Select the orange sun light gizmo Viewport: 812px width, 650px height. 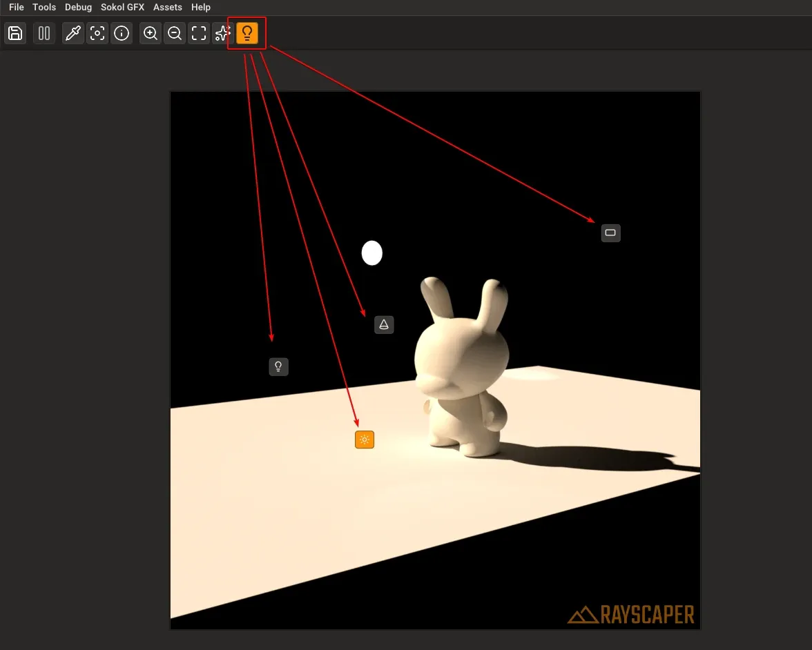(364, 439)
